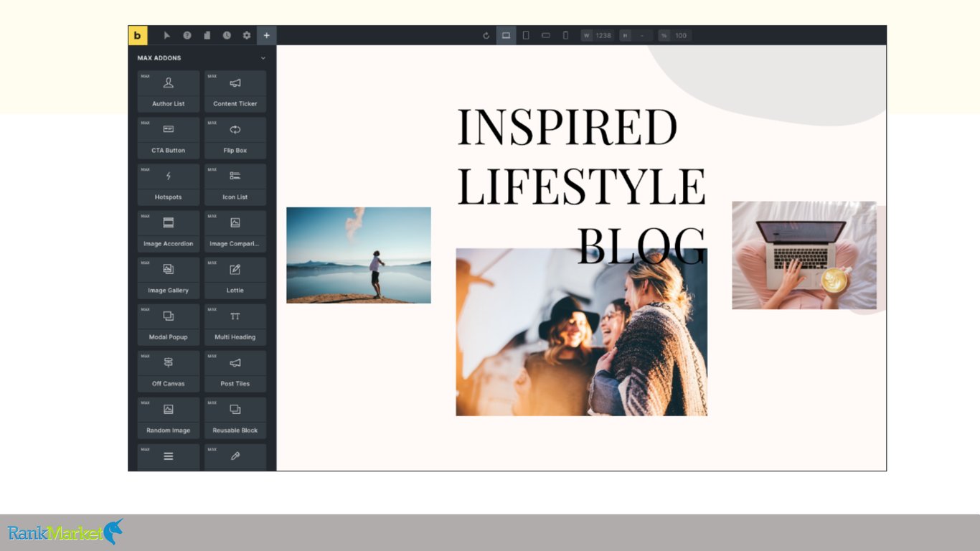Add the Icon List element
The image size is (980, 551).
(x=235, y=184)
